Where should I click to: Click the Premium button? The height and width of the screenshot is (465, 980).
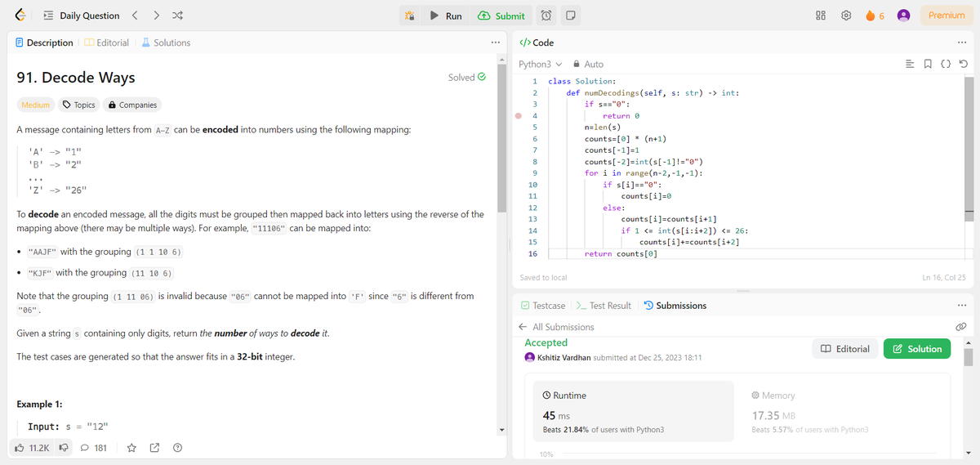pyautogui.click(x=947, y=16)
